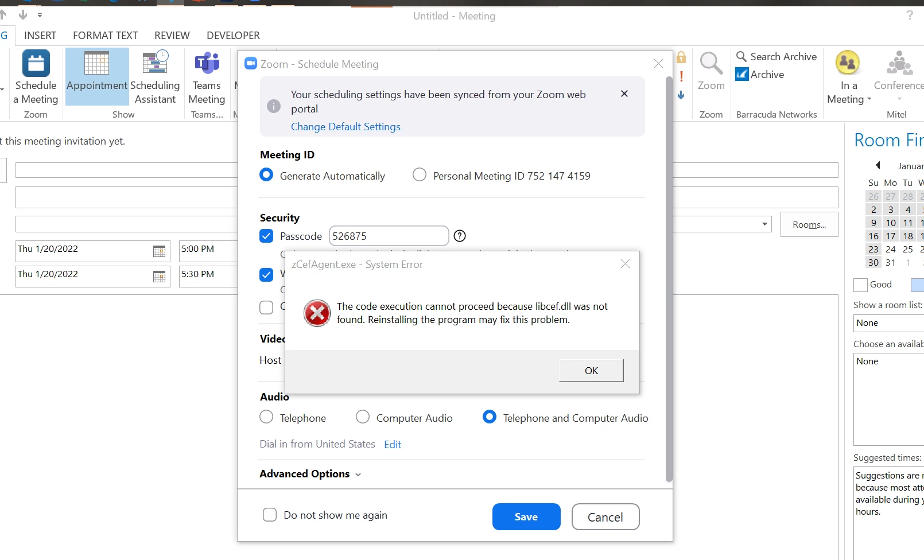
Task: Close the zCefAgent.exe System Error dialog
Action: click(625, 264)
